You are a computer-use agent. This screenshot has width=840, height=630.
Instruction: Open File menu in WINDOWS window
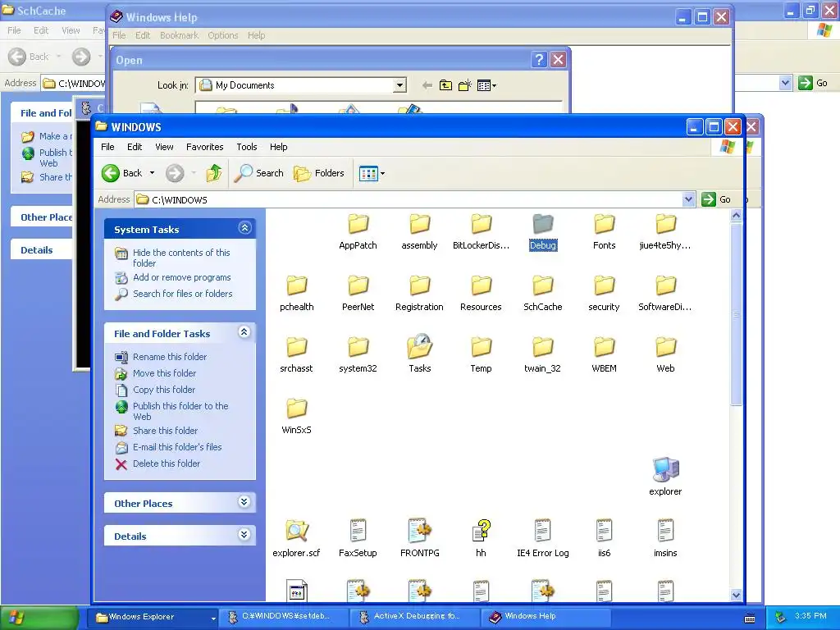pos(107,147)
